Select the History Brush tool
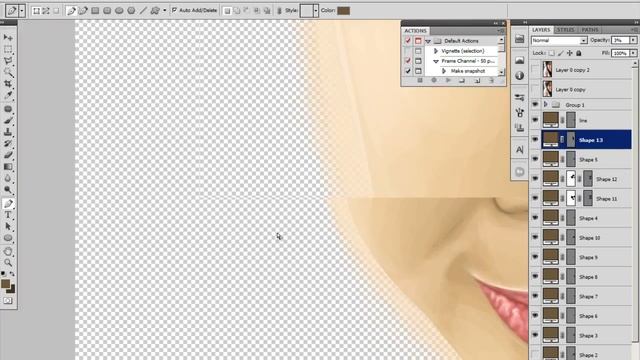This screenshot has height=360, width=640. (x=8, y=144)
